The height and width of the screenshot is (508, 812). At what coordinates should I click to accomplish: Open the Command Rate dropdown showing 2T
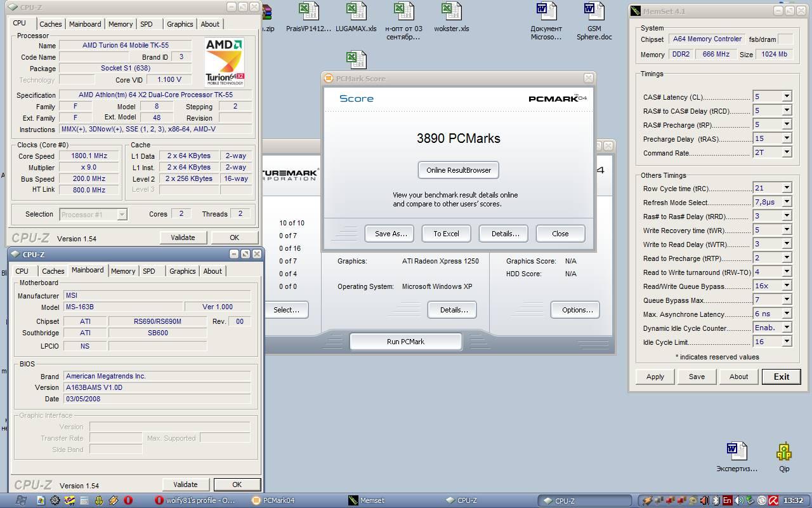point(787,152)
